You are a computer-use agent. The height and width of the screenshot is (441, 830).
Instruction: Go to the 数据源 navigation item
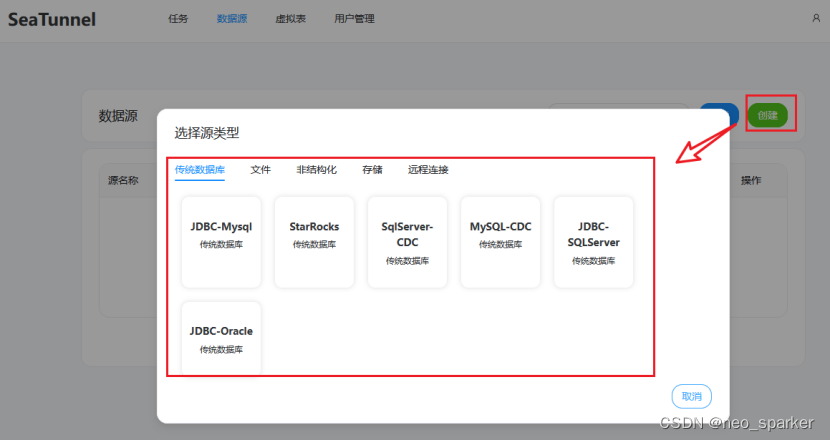point(232,19)
